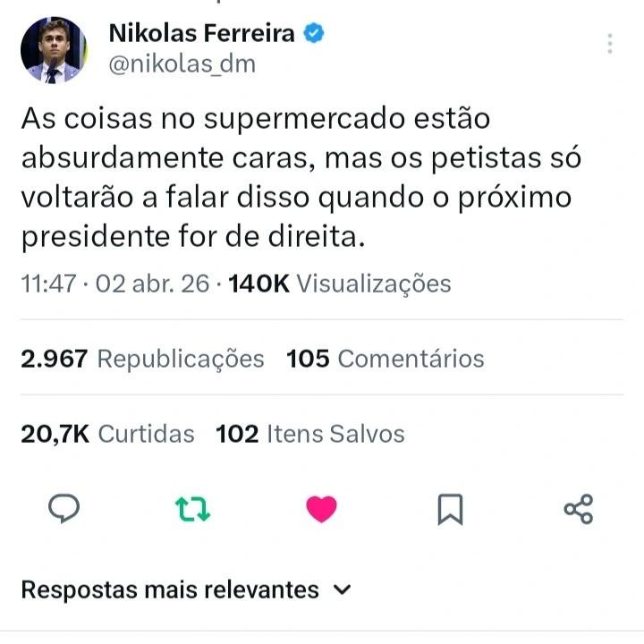Expand the reply sorting chevron arrow
The width and height of the screenshot is (644, 644).
(342, 590)
